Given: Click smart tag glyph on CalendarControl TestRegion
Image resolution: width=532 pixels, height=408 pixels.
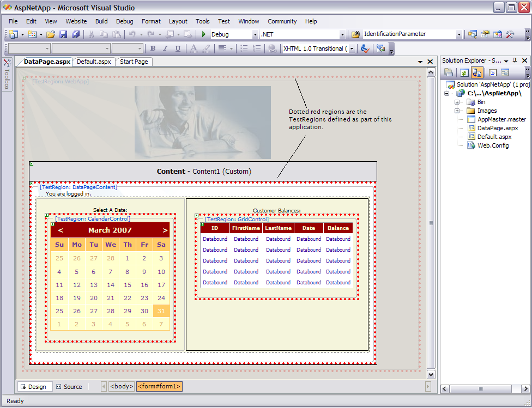Looking at the screenshot, I should tap(47, 215).
